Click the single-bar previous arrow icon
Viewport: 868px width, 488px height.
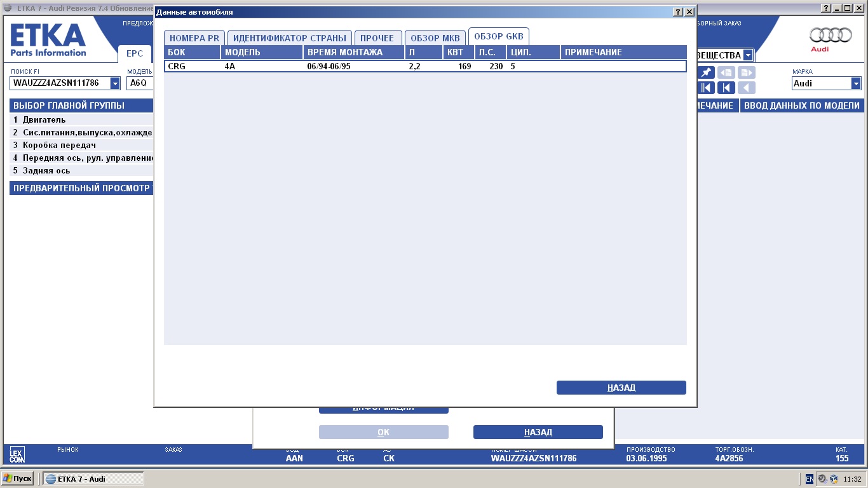(726, 88)
